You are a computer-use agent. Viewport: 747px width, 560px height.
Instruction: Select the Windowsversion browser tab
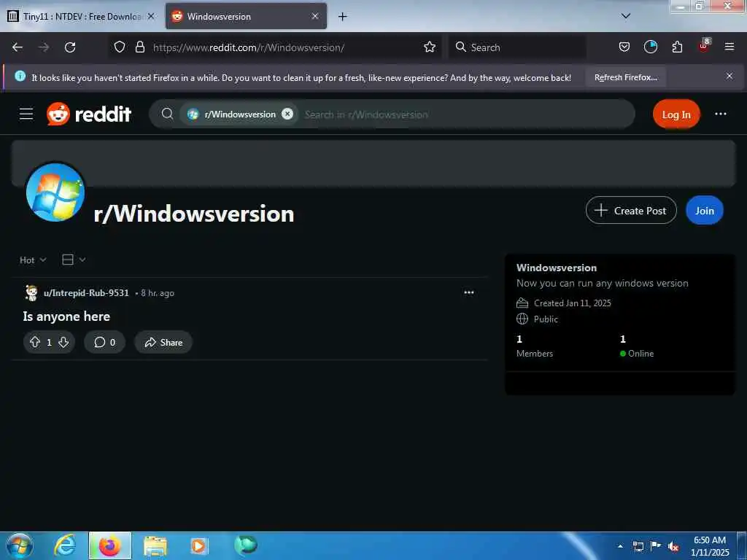click(x=246, y=16)
